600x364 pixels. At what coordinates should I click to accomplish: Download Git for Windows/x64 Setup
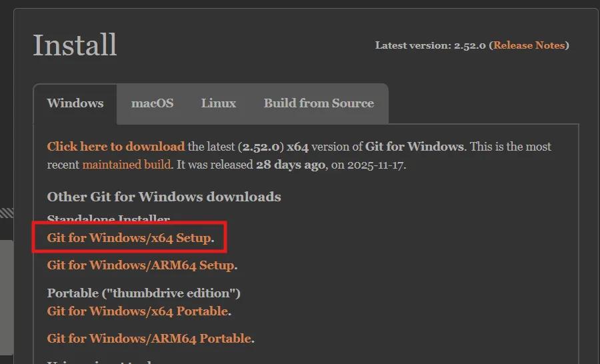tap(129, 238)
